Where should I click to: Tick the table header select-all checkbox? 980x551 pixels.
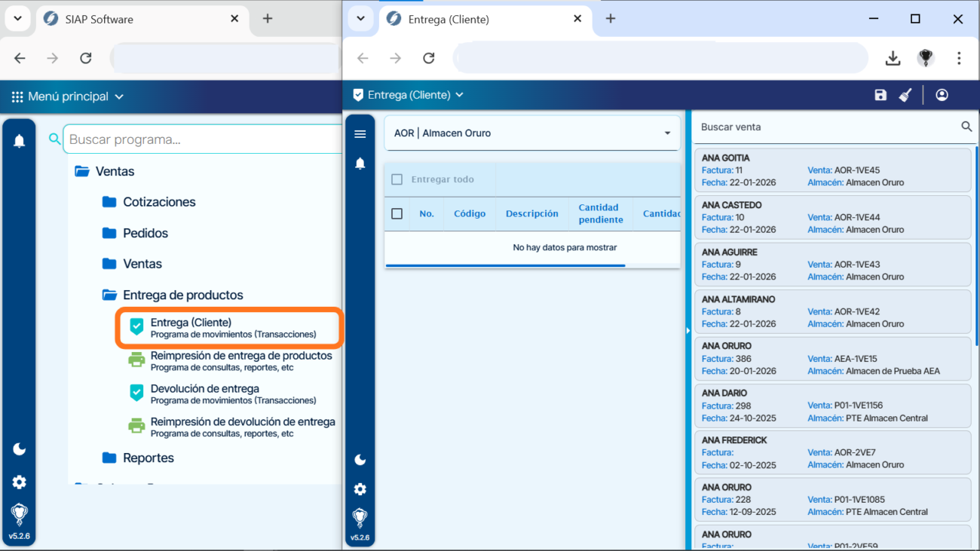tap(397, 214)
